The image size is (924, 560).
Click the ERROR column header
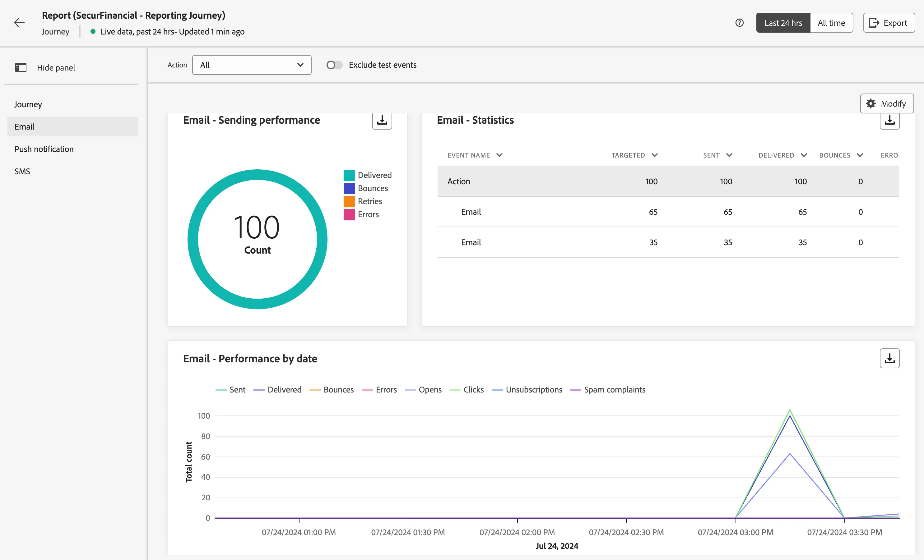point(889,155)
